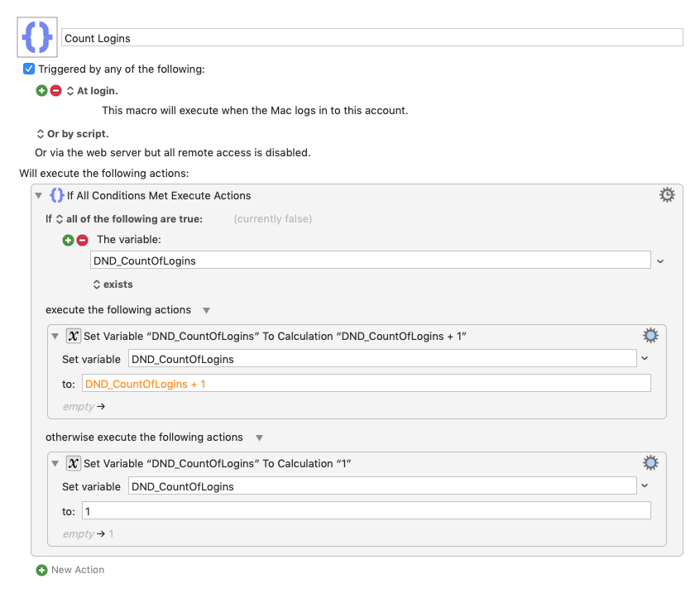
Task: Change the At login trigger type
Action: [x=93, y=91]
